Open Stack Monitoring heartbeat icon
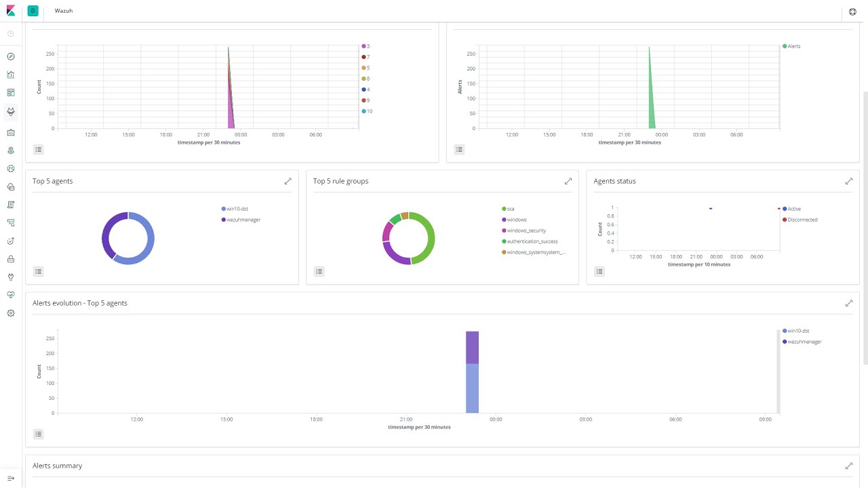This screenshot has height=488, width=868. 11,295
